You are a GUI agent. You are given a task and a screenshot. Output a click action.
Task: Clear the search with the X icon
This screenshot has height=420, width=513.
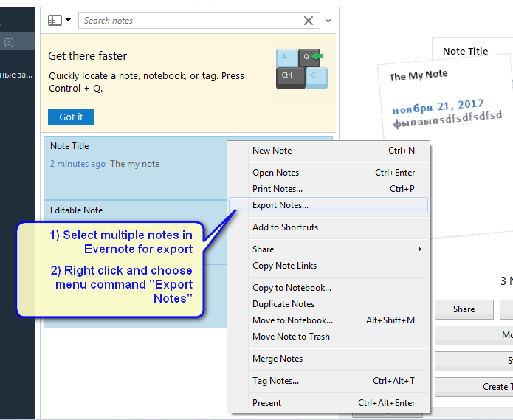309,21
